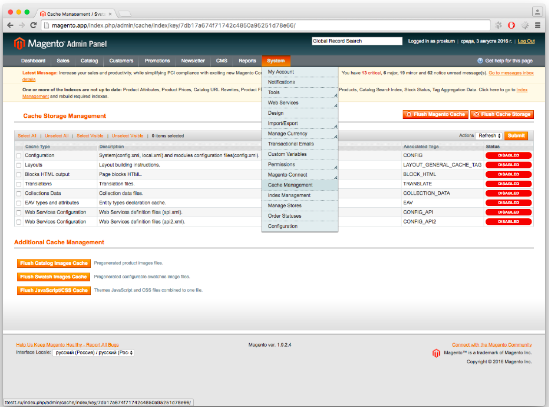Viewport: 549px width, 407px height.
Task: Click Get help for this page
Action: point(509,61)
